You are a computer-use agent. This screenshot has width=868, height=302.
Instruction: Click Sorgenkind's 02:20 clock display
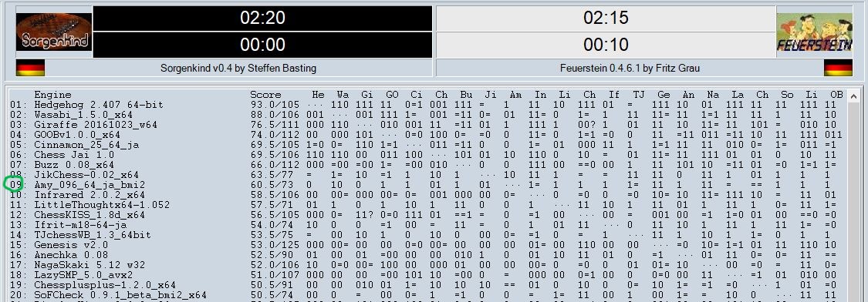pos(262,18)
